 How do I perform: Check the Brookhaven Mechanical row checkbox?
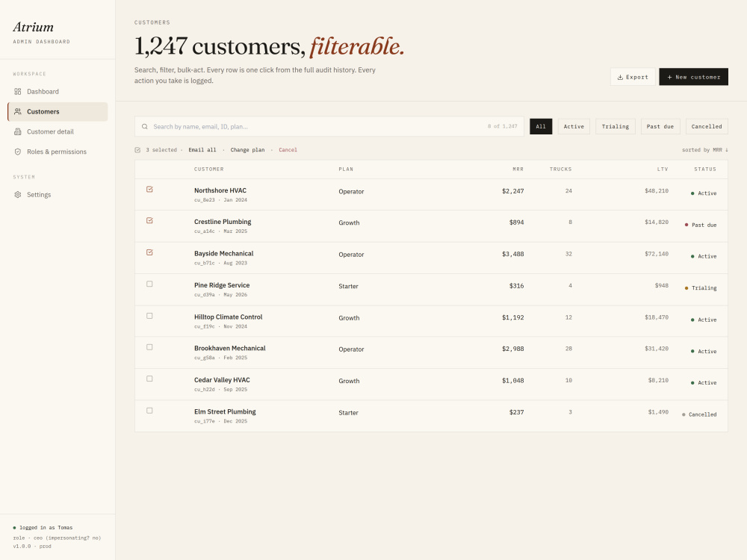(149, 347)
